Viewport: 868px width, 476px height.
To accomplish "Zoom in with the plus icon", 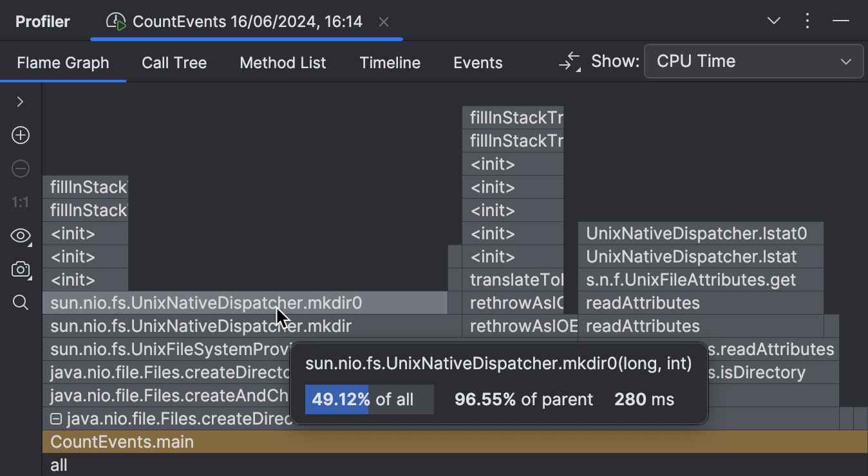I will (x=21, y=135).
